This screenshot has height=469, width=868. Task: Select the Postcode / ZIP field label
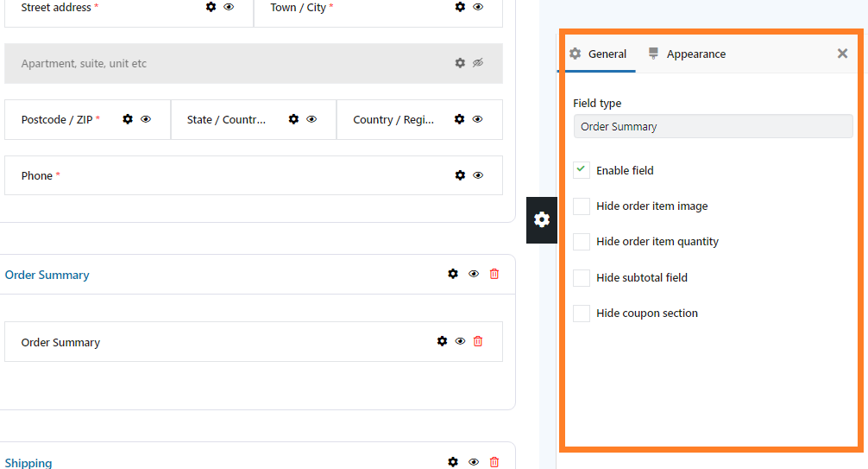click(56, 120)
